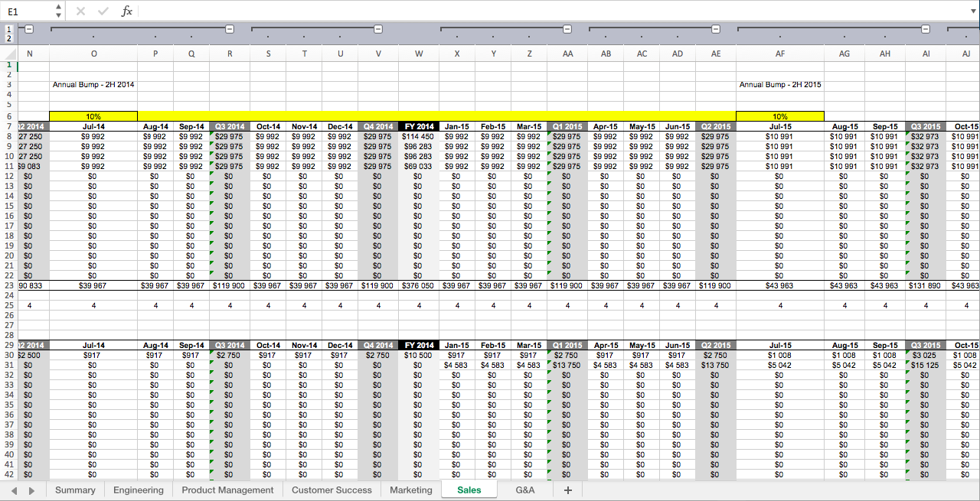Select the 'FY 2014' header in row 29
980x501 pixels.
[419, 346]
